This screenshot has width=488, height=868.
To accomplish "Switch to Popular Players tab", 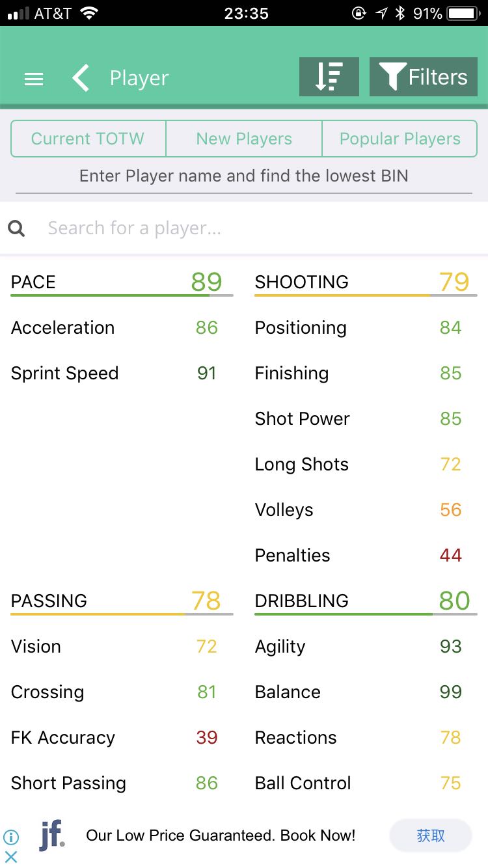I will point(400,139).
